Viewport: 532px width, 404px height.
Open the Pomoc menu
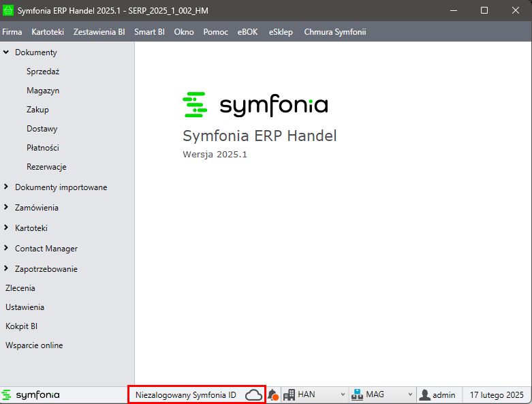pos(215,32)
